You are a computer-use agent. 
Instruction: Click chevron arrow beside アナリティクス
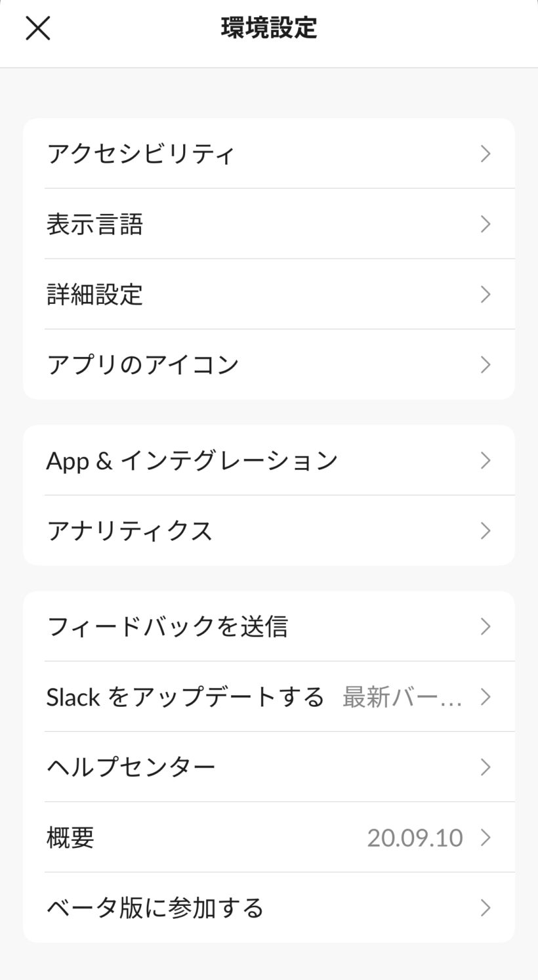[x=486, y=530]
